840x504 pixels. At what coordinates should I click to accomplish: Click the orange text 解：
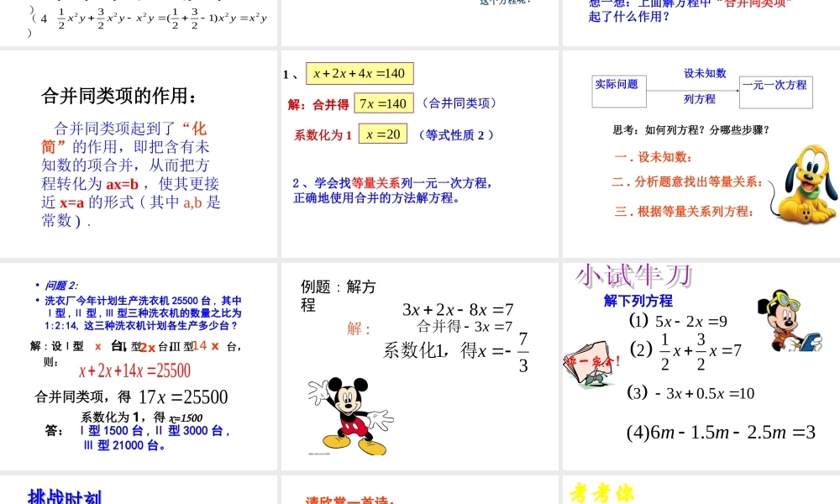pyautogui.click(x=359, y=328)
